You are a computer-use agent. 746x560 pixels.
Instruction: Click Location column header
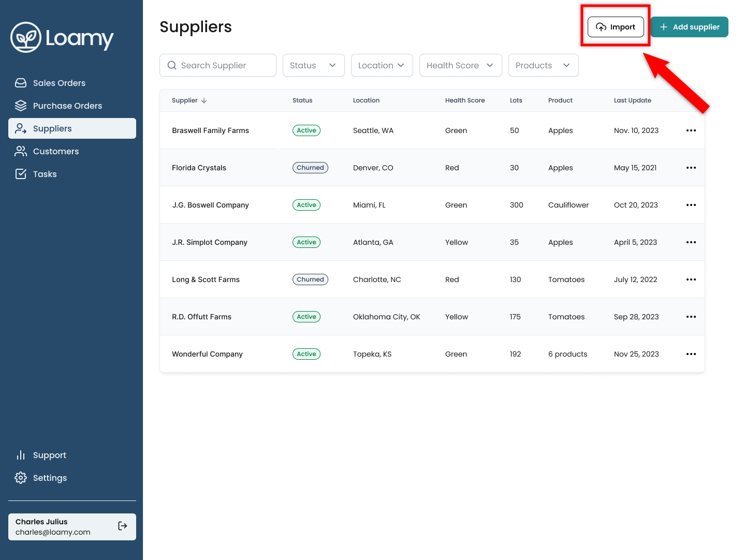366,100
